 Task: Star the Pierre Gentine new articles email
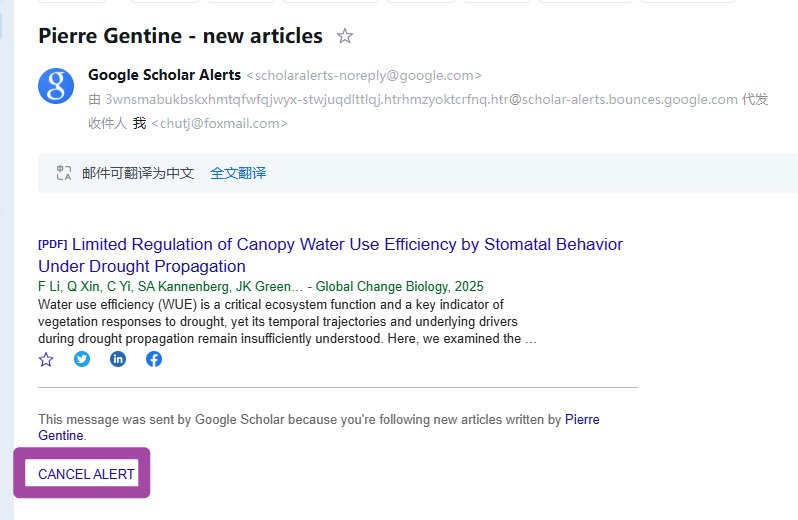[345, 36]
